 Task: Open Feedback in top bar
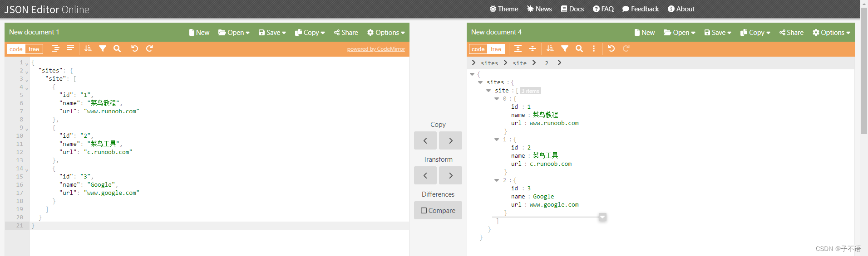[641, 9]
